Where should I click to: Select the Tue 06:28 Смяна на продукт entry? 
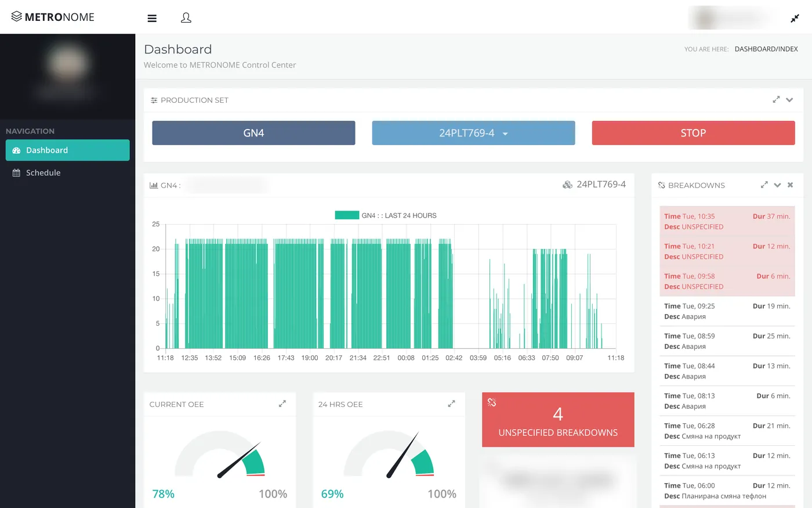727,431
